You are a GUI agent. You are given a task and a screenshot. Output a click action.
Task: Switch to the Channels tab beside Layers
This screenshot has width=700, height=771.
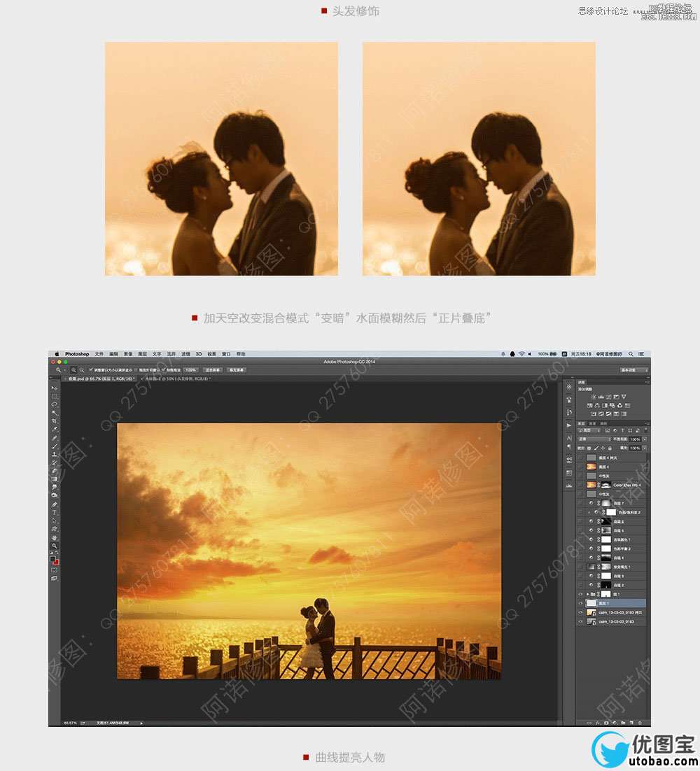click(x=592, y=423)
